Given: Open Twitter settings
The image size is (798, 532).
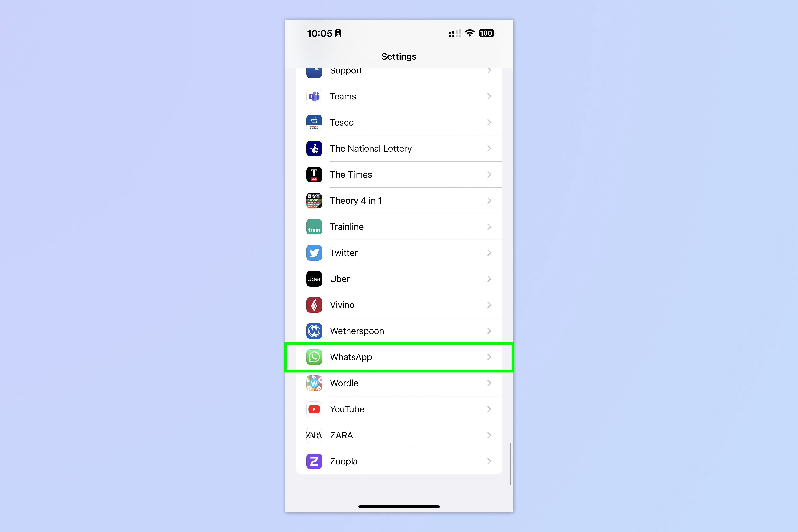Looking at the screenshot, I should pyautogui.click(x=399, y=252).
